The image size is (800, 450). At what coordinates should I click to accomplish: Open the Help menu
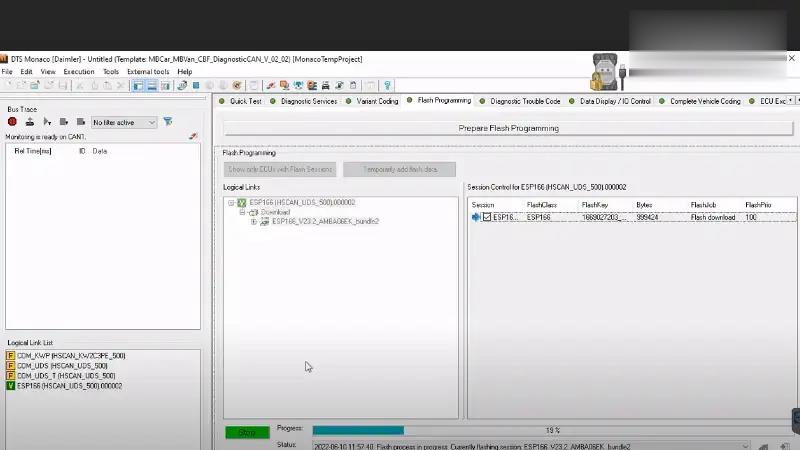(x=185, y=72)
